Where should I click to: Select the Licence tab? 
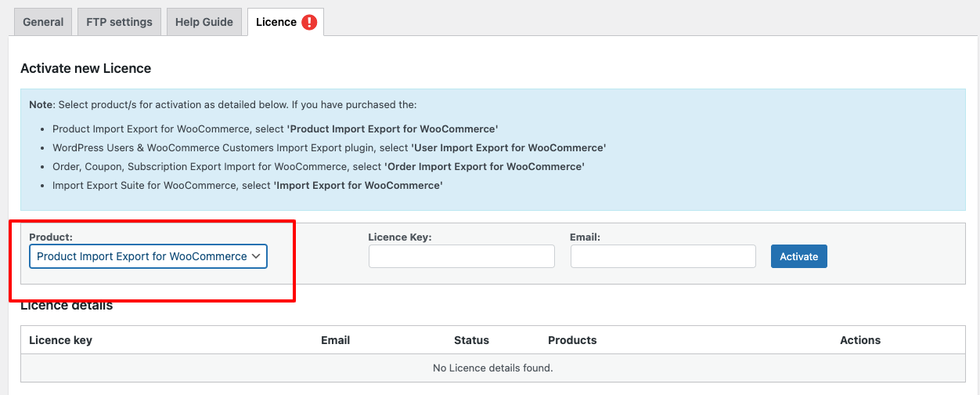tap(286, 22)
